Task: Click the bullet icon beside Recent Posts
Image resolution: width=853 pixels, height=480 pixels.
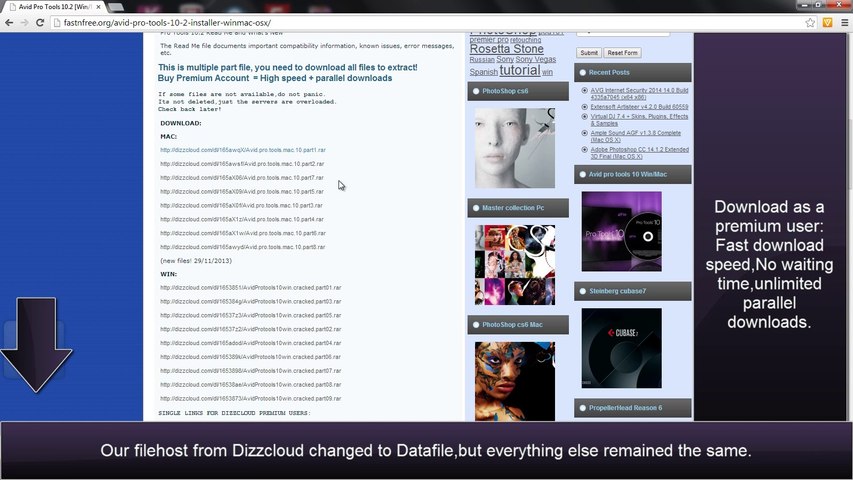Action: click(582, 73)
